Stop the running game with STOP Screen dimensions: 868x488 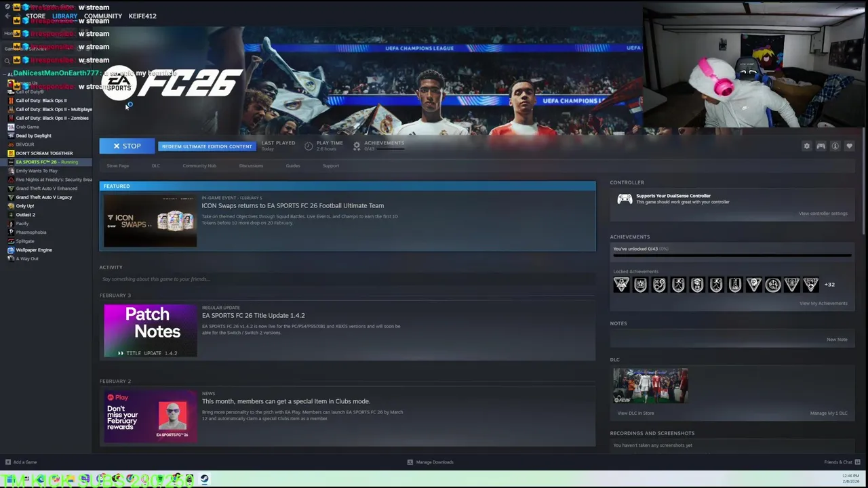pos(127,146)
